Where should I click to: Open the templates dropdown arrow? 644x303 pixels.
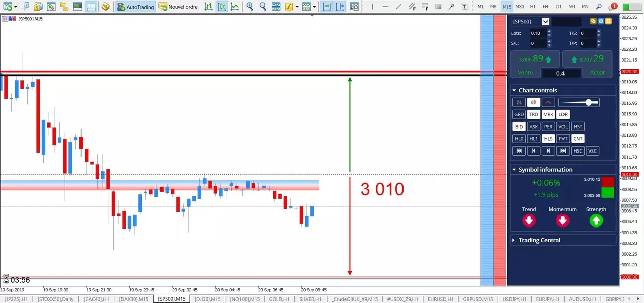point(314,7)
